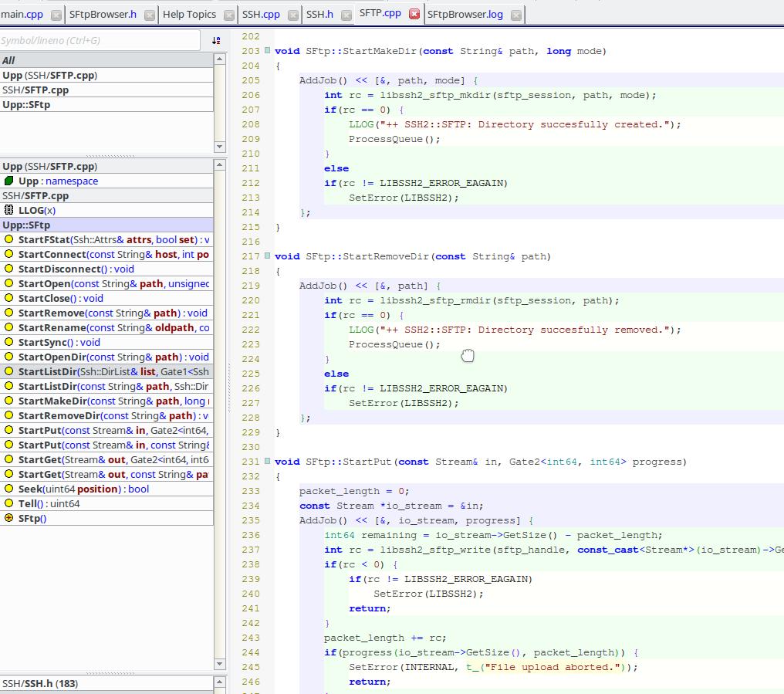Close the Help Topics tab
This screenshot has height=694, width=784.
(x=229, y=15)
